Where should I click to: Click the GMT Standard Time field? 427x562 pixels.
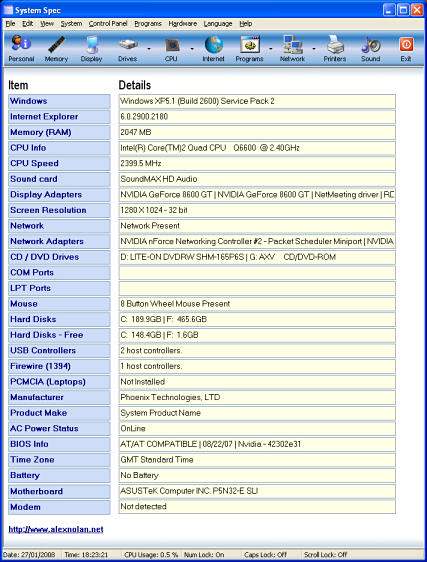point(257,460)
